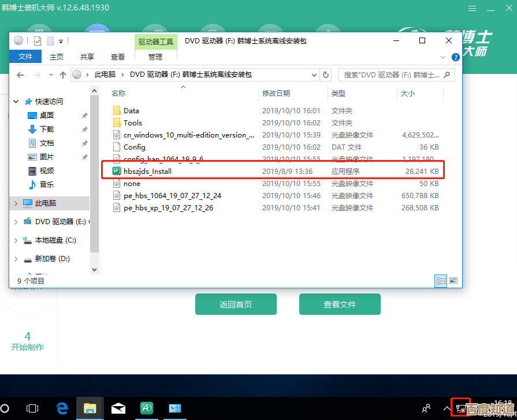Switch to large thumbnails view layout

453,281
